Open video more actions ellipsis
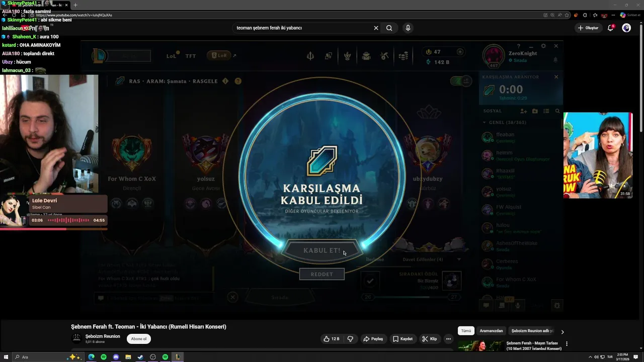Viewport: 644px width, 362px height. 448,339
